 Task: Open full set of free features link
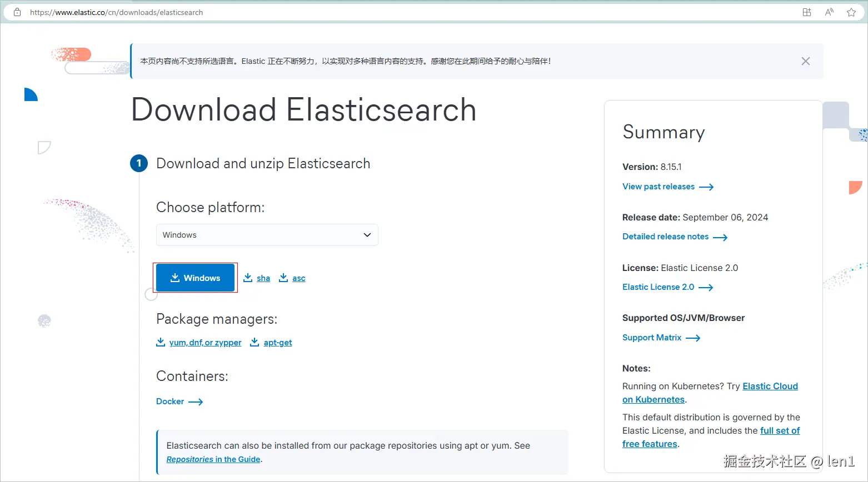[x=780, y=431]
